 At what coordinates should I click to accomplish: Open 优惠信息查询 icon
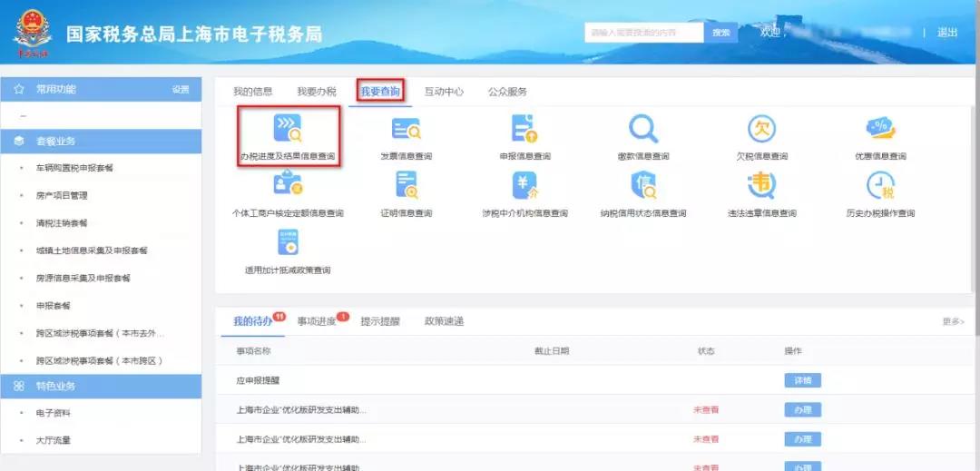click(x=880, y=130)
